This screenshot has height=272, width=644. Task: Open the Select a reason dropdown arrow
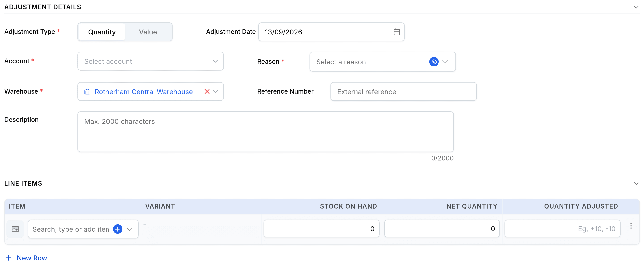point(445,62)
